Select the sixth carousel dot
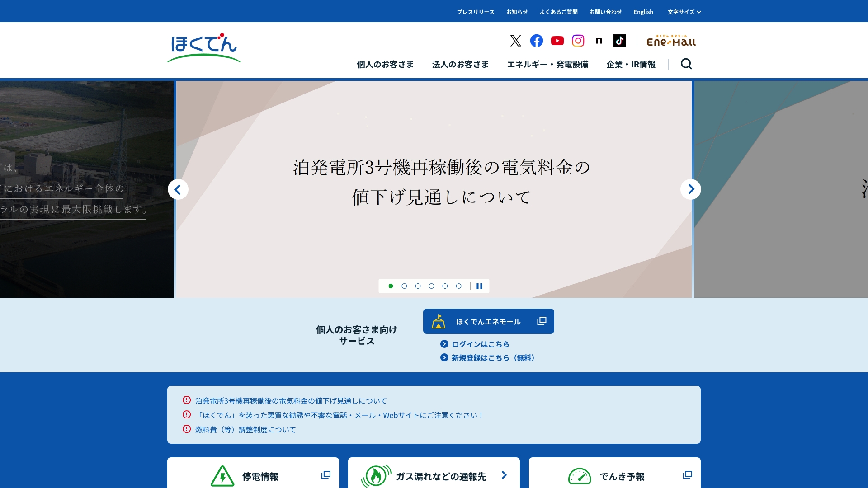 (458, 286)
